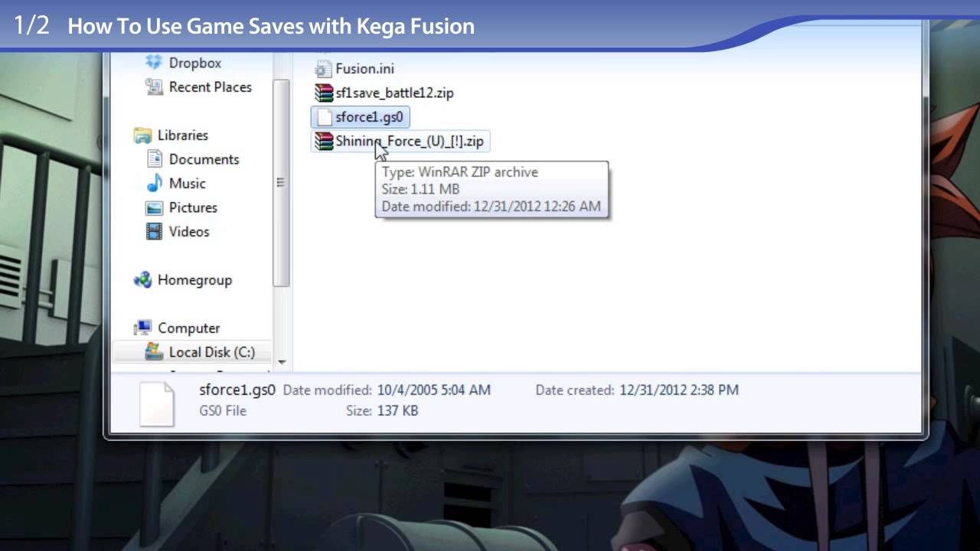The width and height of the screenshot is (980, 551).
Task: Click the large file preview icon in details pane
Action: pos(158,403)
